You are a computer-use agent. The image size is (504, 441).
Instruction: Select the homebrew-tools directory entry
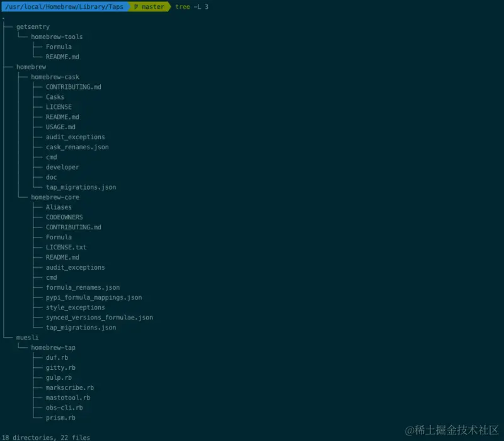click(57, 37)
